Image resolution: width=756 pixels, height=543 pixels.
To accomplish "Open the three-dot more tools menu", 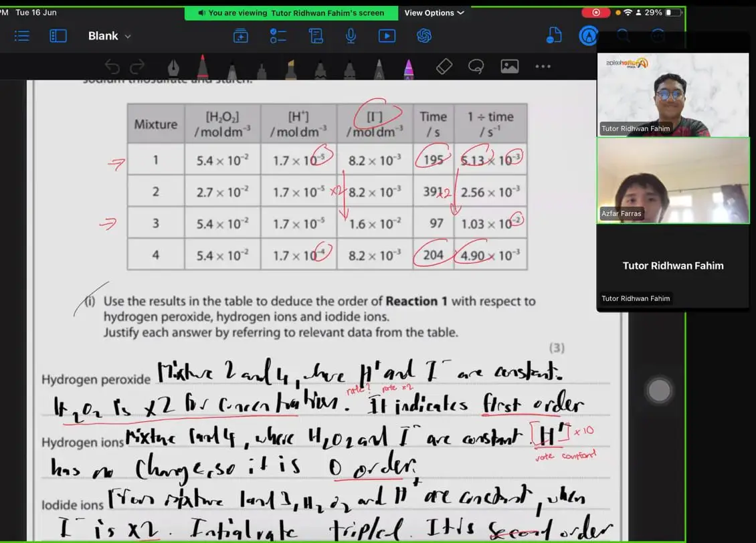I will click(543, 66).
